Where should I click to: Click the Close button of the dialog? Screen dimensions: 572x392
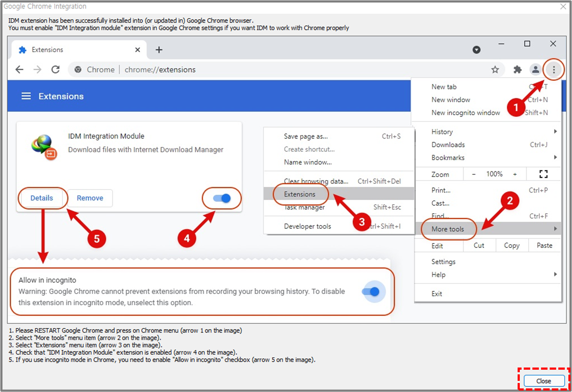click(544, 381)
